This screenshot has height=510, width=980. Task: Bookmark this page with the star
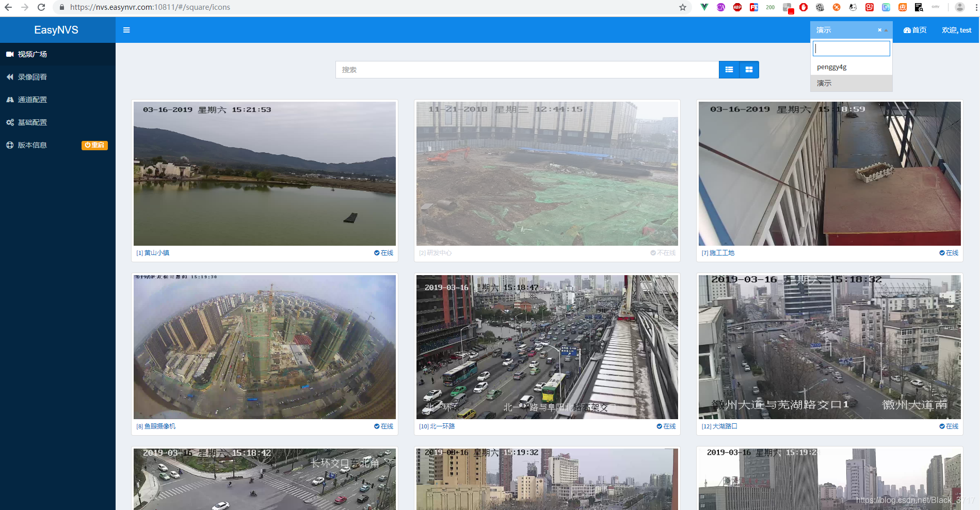pyautogui.click(x=682, y=7)
